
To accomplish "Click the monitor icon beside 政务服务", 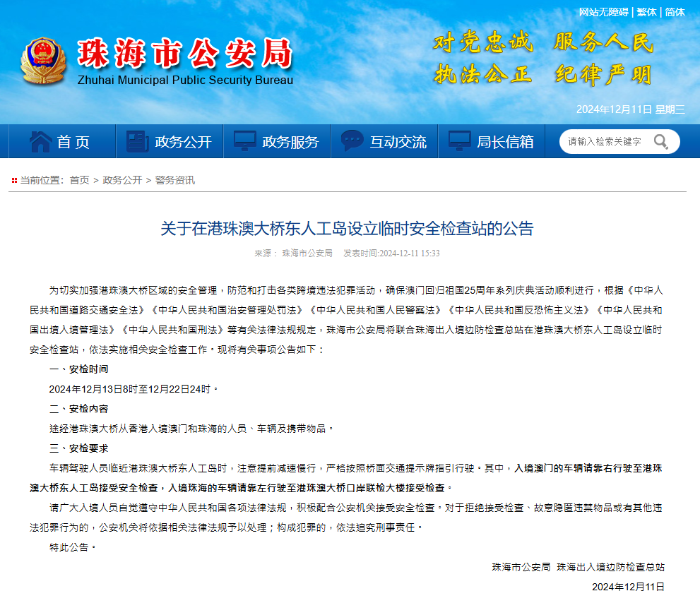I will pyautogui.click(x=245, y=141).
